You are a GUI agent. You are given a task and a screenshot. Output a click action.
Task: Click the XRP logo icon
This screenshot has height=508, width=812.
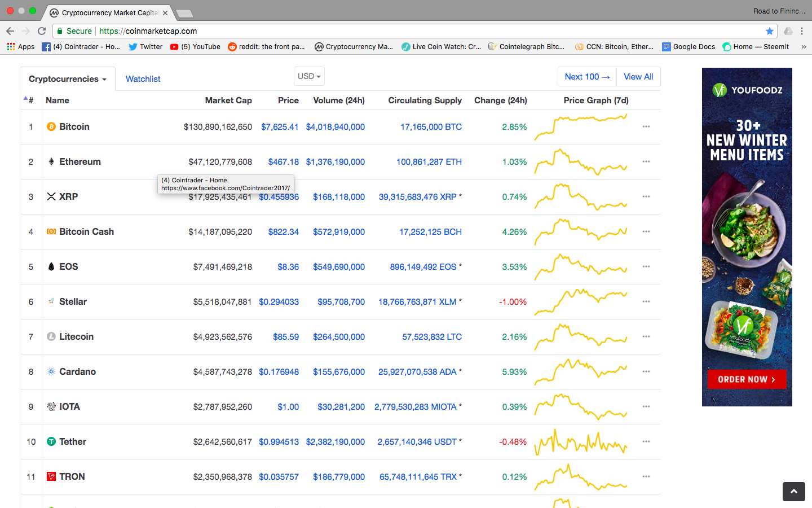tap(51, 196)
